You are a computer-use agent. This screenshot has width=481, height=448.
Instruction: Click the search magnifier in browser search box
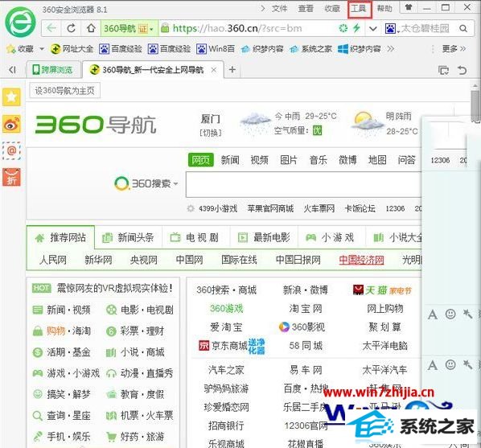tap(463, 28)
